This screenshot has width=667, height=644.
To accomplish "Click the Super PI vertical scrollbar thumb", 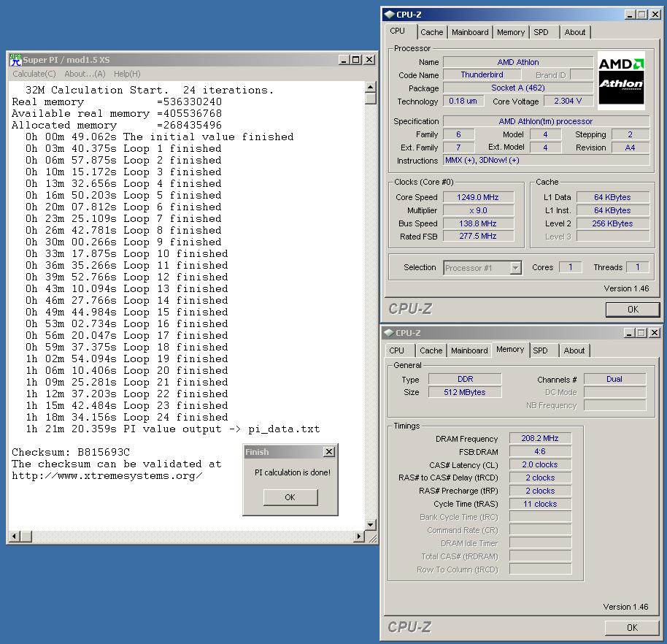I will tap(371, 99).
